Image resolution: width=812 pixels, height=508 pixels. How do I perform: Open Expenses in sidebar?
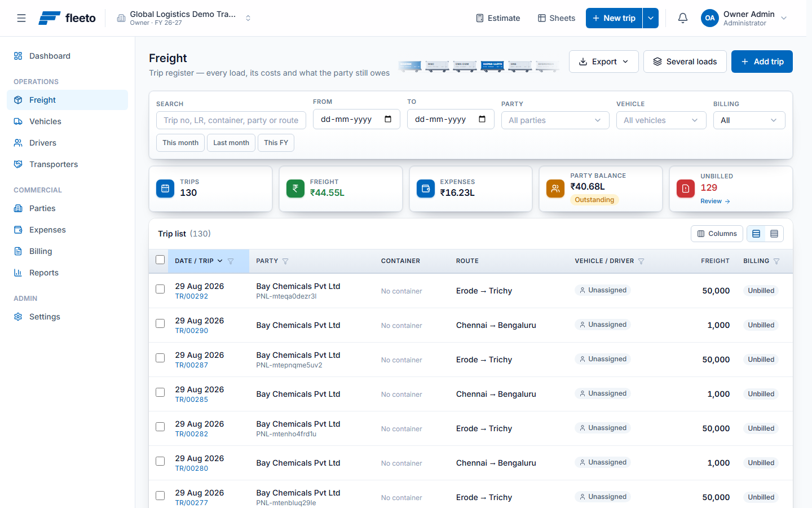click(68, 230)
